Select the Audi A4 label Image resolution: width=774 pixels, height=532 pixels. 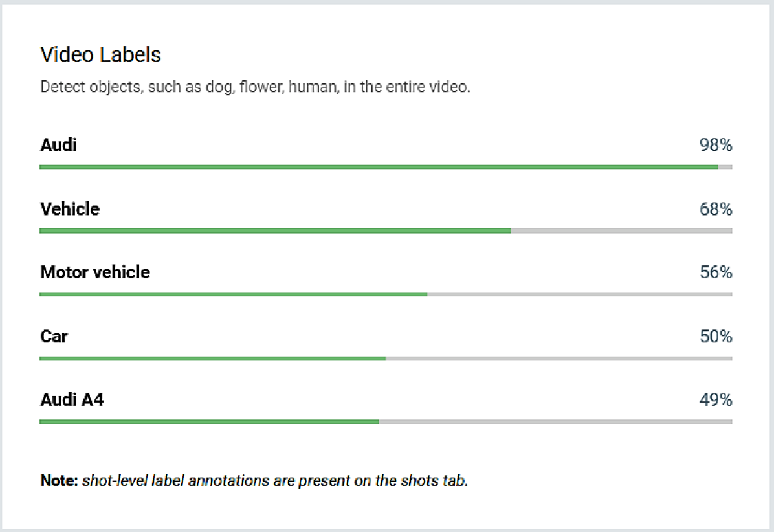[x=72, y=400]
